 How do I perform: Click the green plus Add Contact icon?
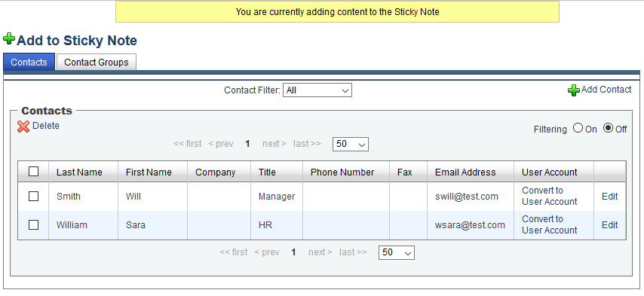[574, 90]
